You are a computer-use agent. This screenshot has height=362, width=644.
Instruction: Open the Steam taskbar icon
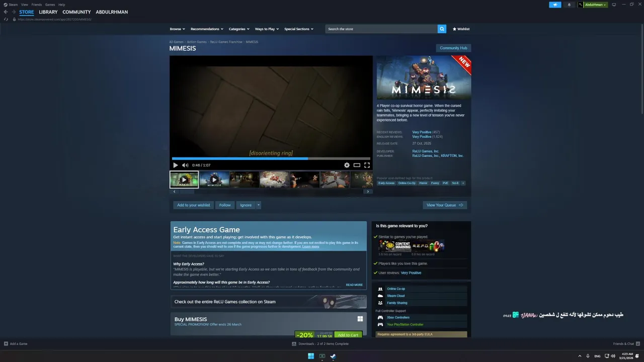click(333, 356)
